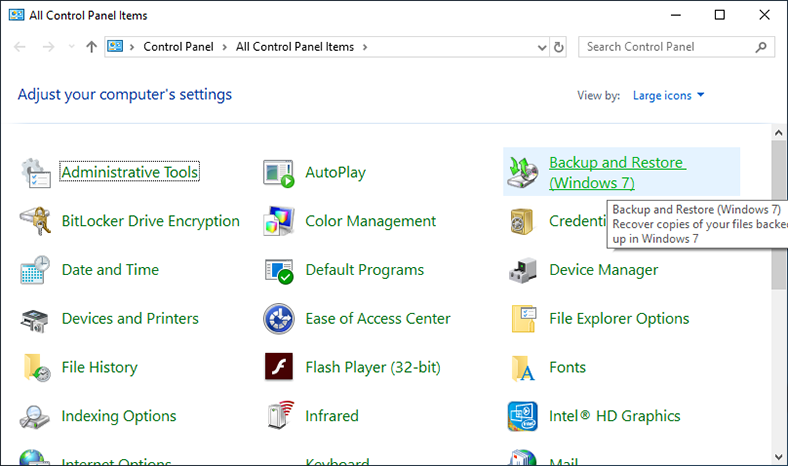
Task: Open Ease of Access Center link
Action: [x=378, y=319]
